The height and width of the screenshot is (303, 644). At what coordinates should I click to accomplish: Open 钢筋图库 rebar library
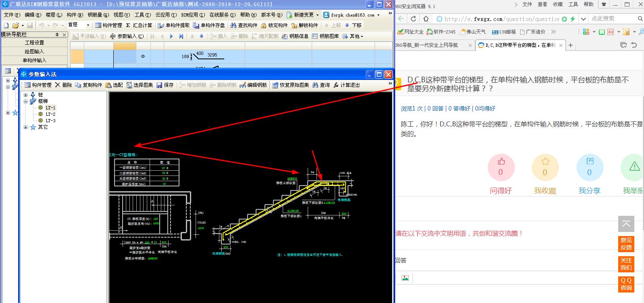point(325,36)
